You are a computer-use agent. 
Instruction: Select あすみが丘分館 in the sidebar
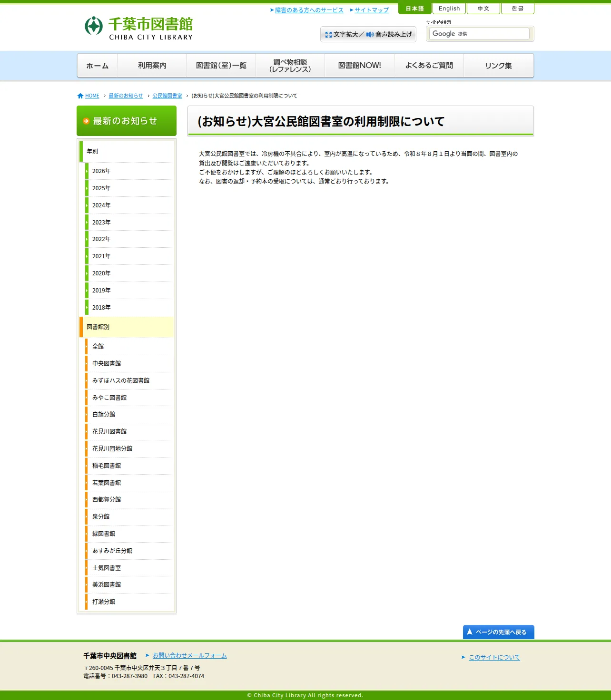(129, 551)
